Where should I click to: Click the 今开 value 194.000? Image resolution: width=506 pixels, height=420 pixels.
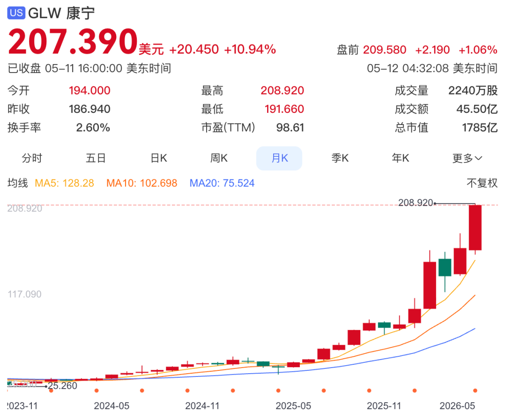[89, 91]
